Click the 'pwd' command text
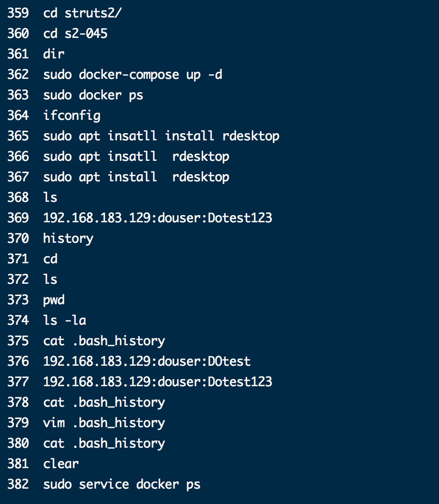 (54, 300)
